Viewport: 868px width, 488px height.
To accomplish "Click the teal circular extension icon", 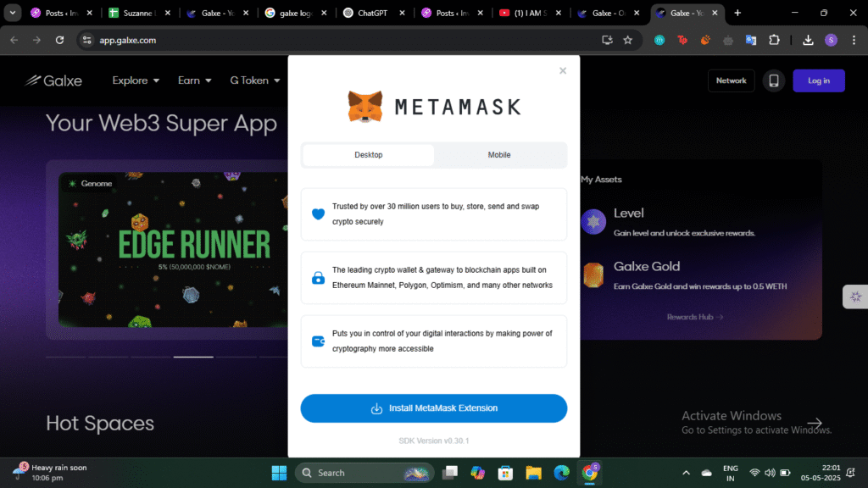I will [x=659, y=40].
